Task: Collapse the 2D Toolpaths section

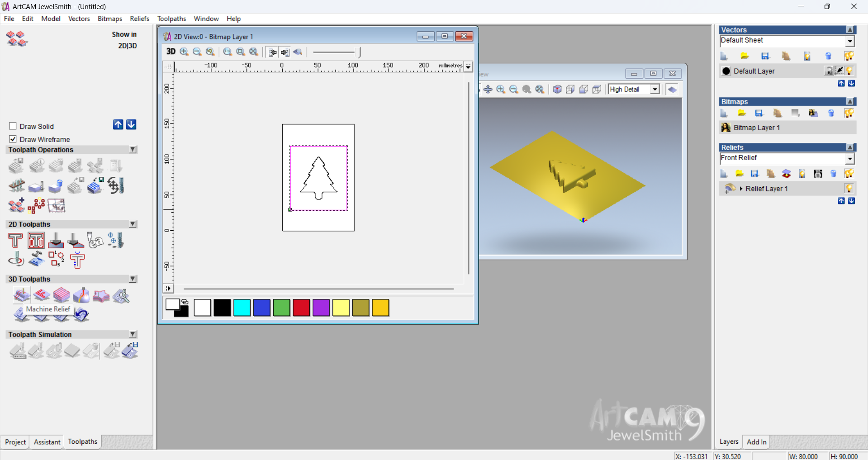Action: pyautogui.click(x=133, y=224)
